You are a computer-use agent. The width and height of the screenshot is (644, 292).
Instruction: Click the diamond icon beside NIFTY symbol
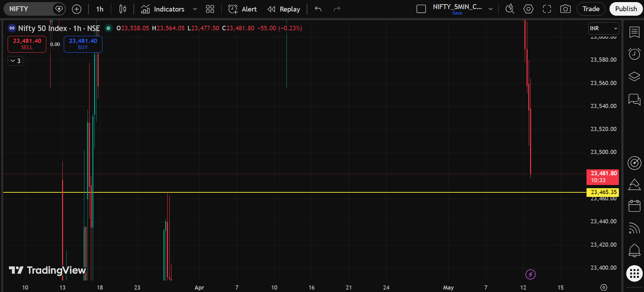(59, 9)
